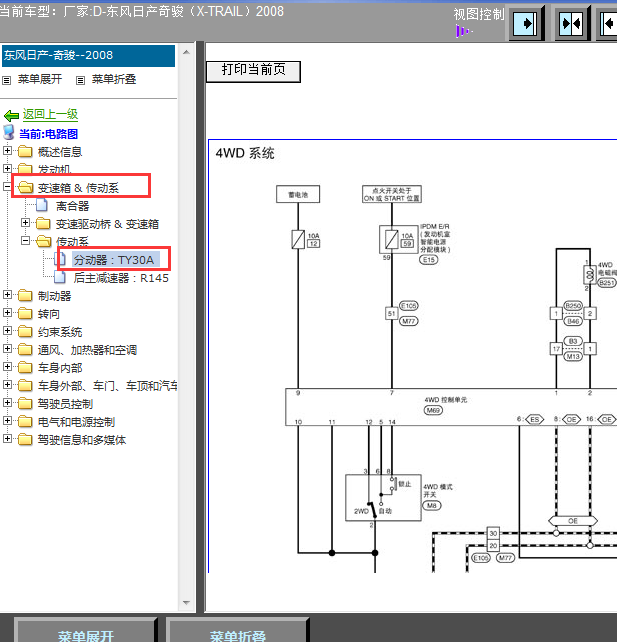Viewport: 617px width, 642px height.
Task: Click 打印当前页 print button
Action: tap(253, 72)
